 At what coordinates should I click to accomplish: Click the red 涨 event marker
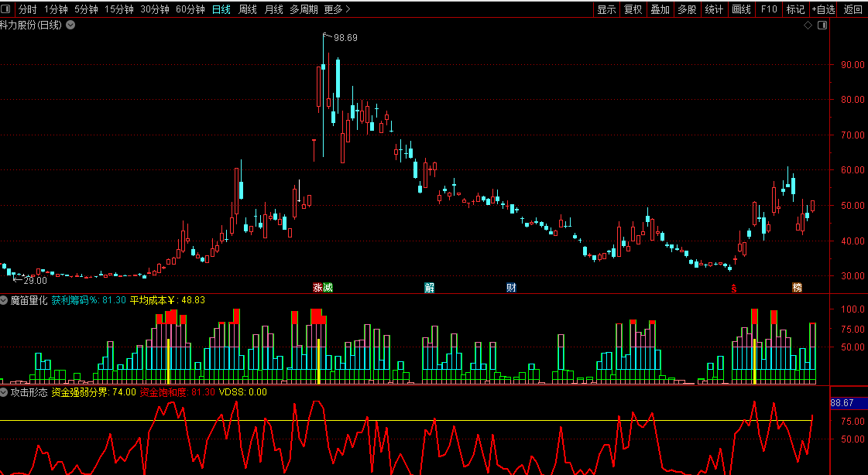[x=317, y=288]
